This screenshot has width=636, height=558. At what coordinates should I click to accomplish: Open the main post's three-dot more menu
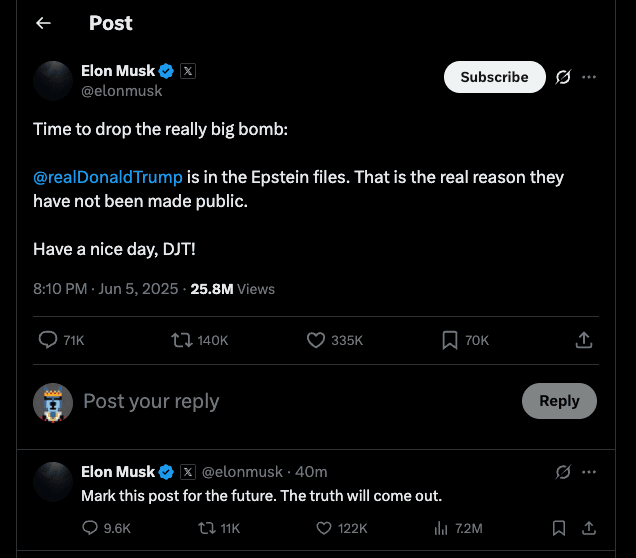589,77
